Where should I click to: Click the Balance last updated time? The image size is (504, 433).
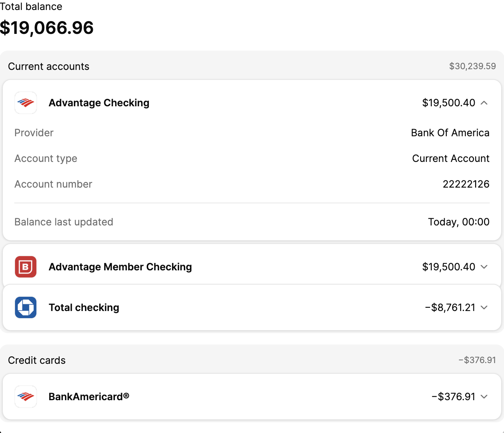[459, 222]
